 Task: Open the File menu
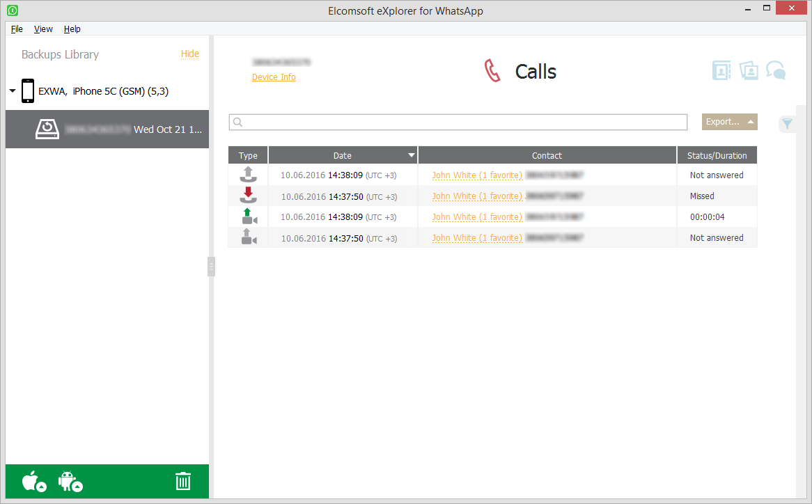click(17, 29)
